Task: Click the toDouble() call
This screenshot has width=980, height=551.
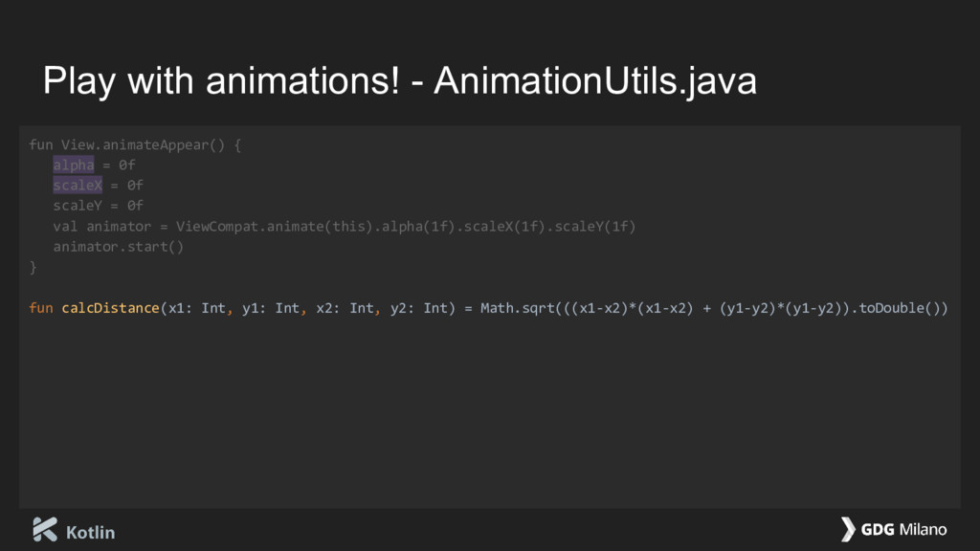Action: [894, 308]
